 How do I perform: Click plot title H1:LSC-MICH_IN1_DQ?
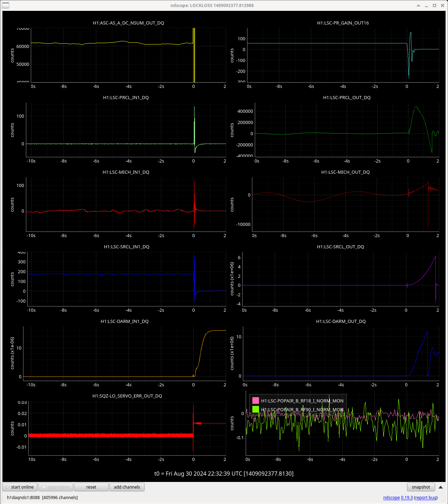click(x=126, y=172)
